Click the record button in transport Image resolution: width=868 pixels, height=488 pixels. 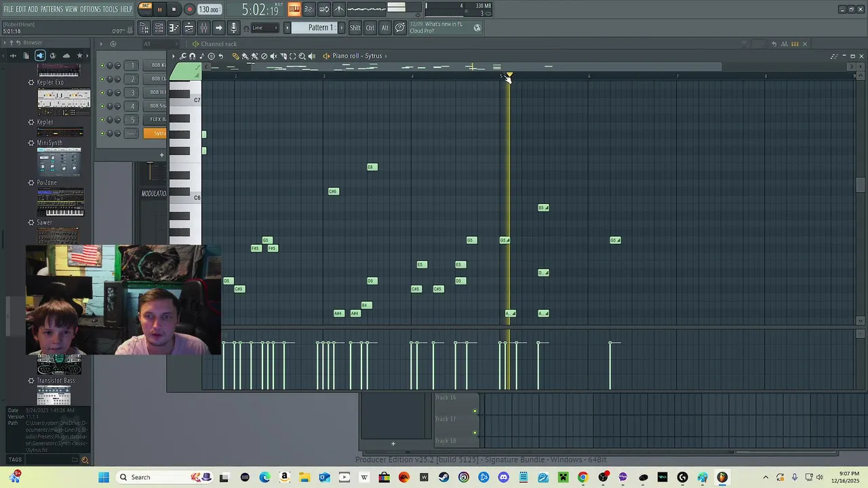[x=189, y=9]
